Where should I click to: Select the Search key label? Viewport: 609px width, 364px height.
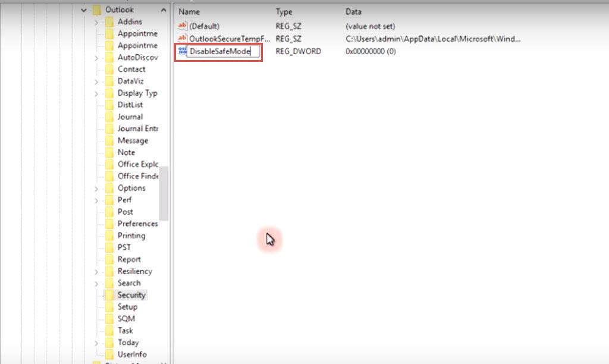pyautogui.click(x=129, y=283)
